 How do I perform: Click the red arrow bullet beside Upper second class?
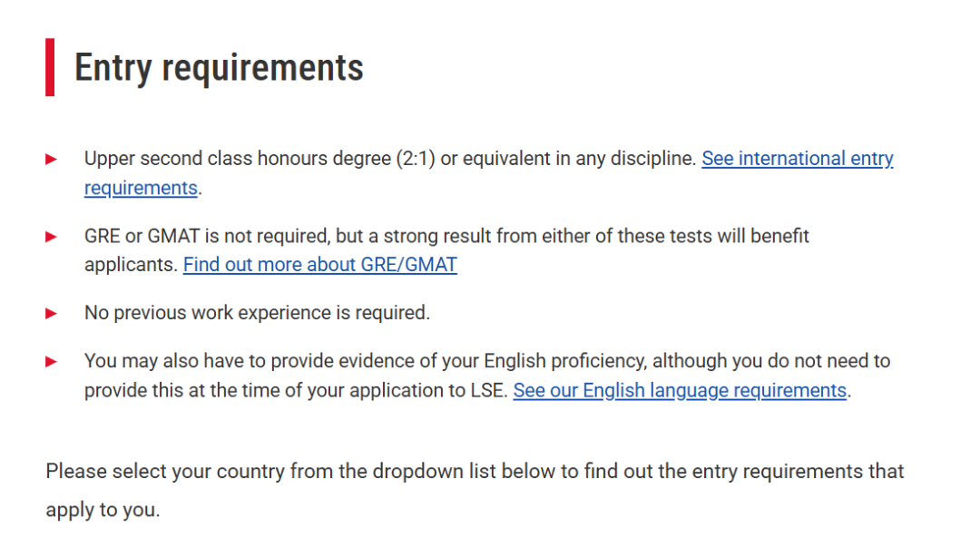point(51,160)
